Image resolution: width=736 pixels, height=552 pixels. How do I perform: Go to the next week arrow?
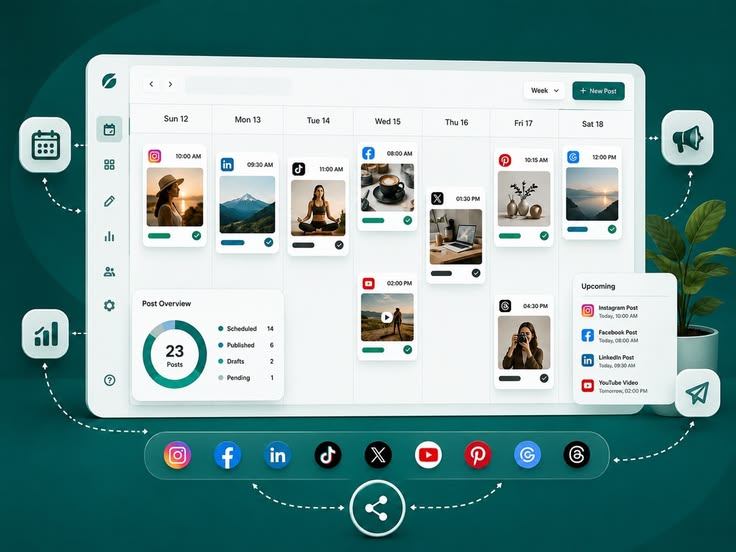(x=170, y=84)
